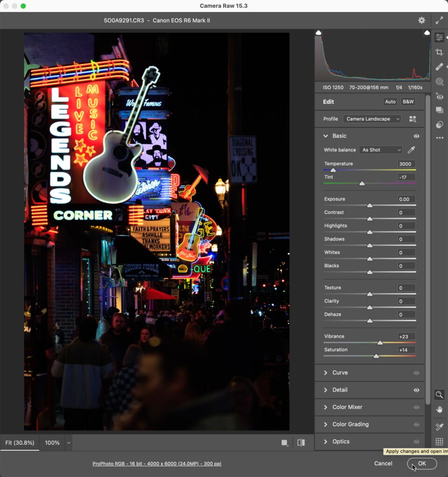Click the Contrast slider handle
The height and width of the screenshot is (477, 448).
pyautogui.click(x=370, y=219)
